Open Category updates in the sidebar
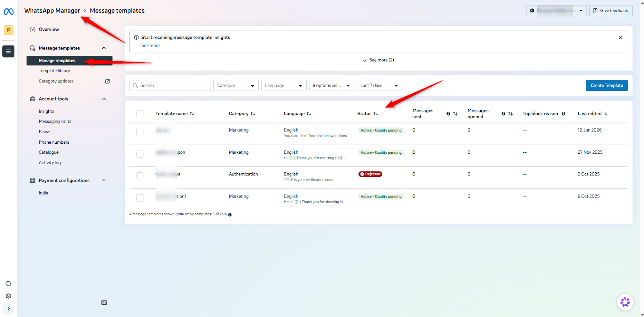This screenshot has width=644, height=317. [x=56, y=81]
